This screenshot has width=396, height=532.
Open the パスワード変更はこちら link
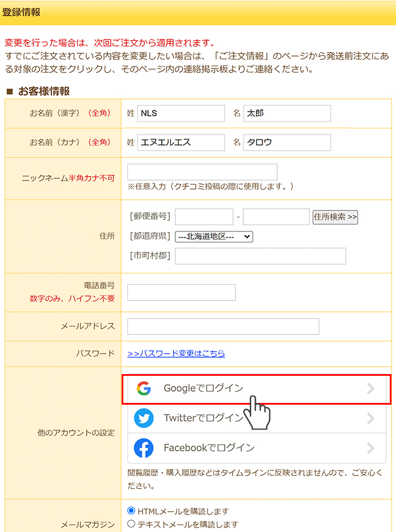coord(176,354)
